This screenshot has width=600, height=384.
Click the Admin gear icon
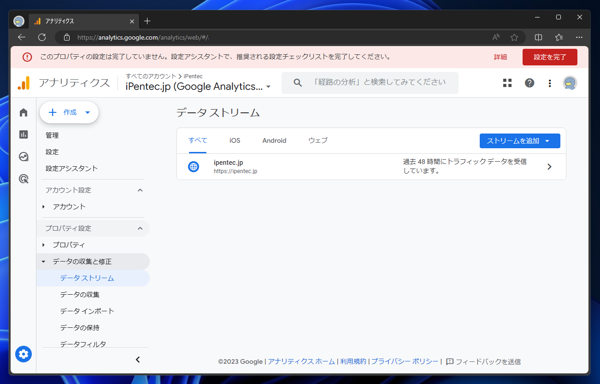tap(23, 354)
